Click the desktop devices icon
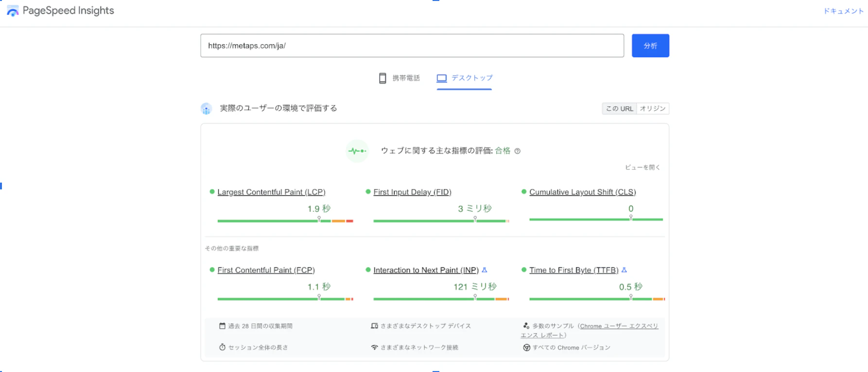The height and width of the screenshot is (372, 868). click(x=374, y=326)
